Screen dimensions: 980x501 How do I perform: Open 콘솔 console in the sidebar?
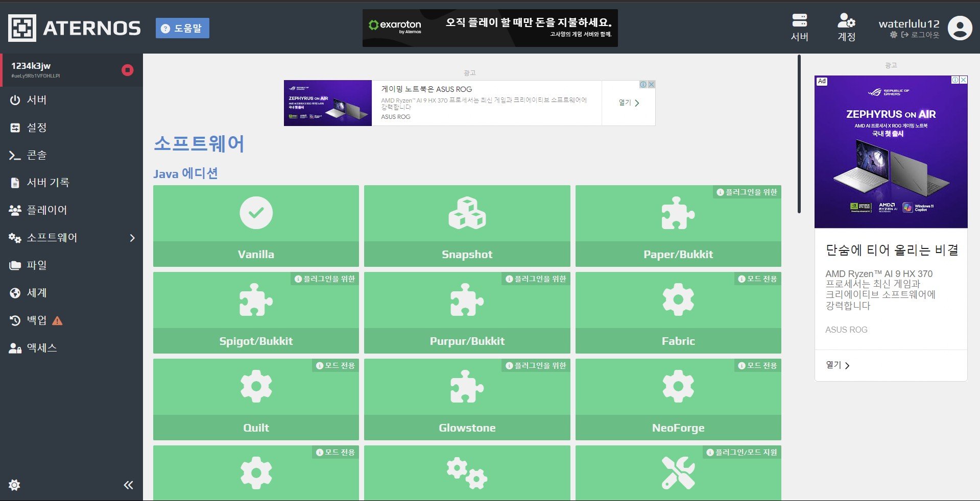click(71, 155)
